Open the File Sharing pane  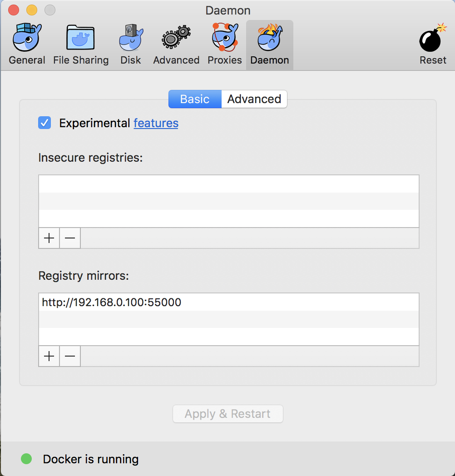point(81,45)
